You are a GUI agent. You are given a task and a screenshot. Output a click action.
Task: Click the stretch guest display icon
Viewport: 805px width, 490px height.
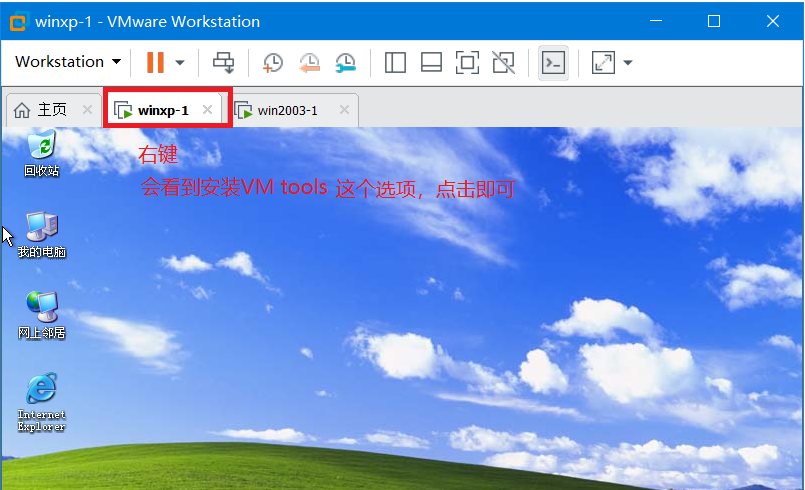[x=603, y=63]
